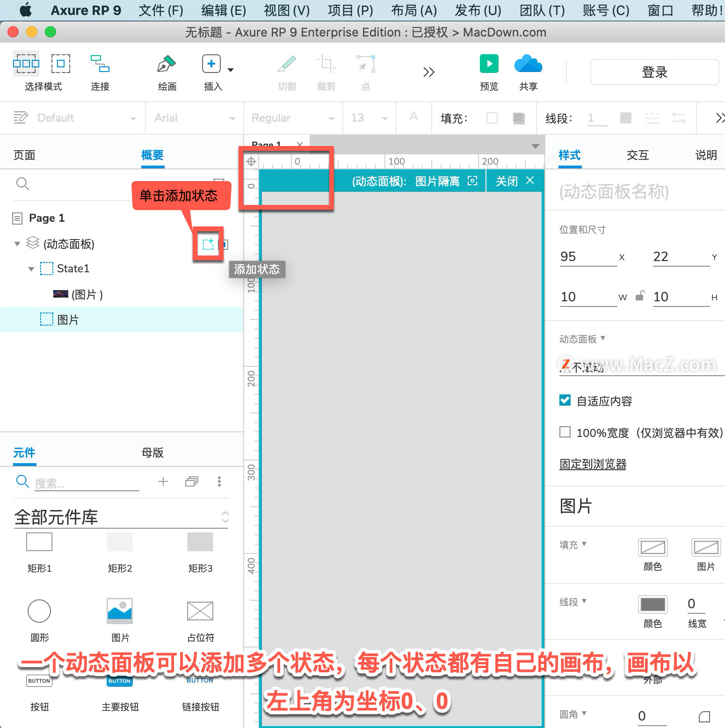Click the green Preview play icon

pyautogui.click(x=489, y=64)
